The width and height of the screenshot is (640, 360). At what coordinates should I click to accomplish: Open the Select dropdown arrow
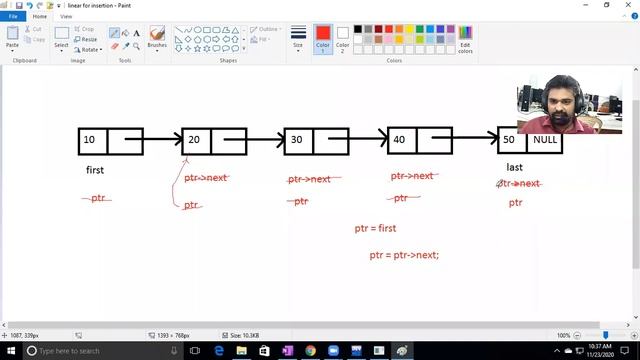(x=61, y=50)
